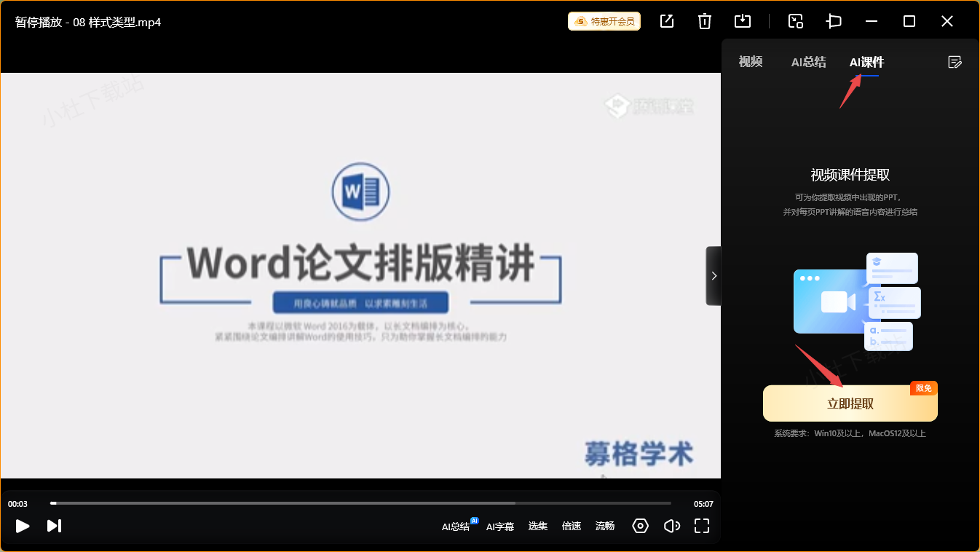Open player settings hexagon icon

pos(640,526)
